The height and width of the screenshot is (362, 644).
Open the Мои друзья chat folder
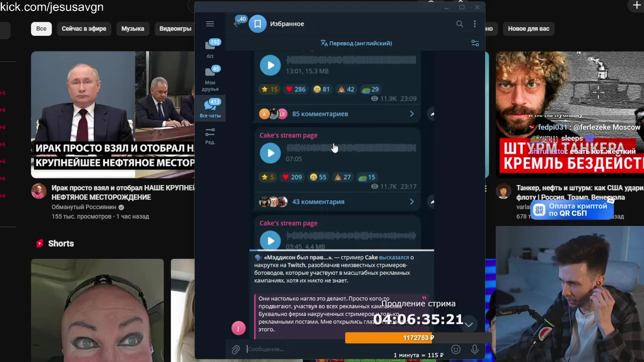(210, 78)
